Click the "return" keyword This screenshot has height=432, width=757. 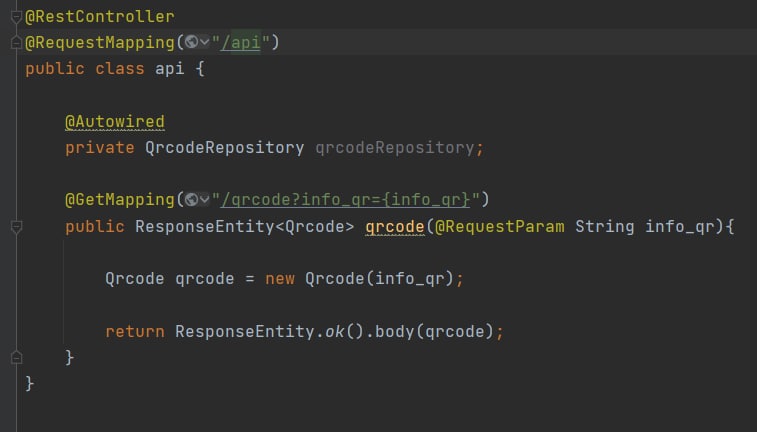(x=135, y=332)
